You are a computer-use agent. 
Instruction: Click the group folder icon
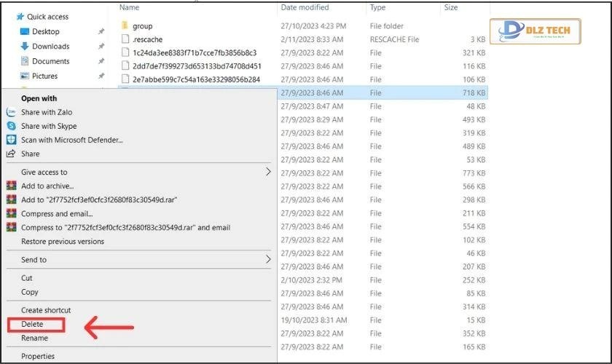point(125,25)
